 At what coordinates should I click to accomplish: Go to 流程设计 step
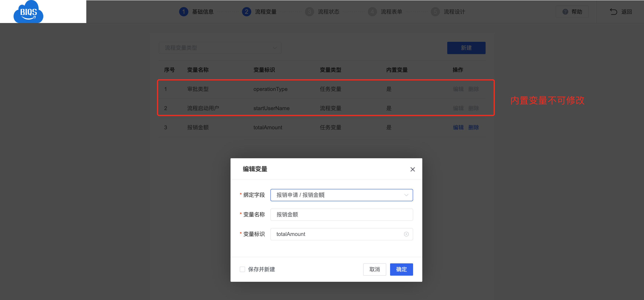[x=455, y=12]
